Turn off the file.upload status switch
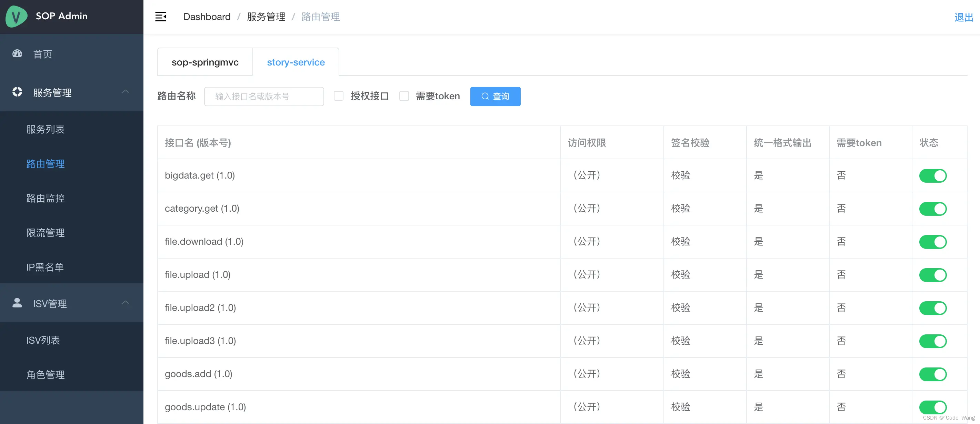 coord(932,275)
